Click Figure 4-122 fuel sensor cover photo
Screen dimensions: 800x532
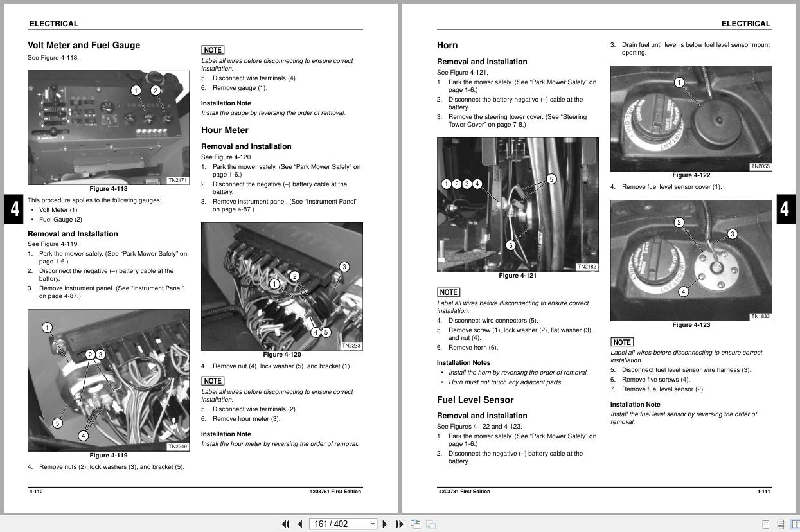pyautogui.click(x=691, y=118)
